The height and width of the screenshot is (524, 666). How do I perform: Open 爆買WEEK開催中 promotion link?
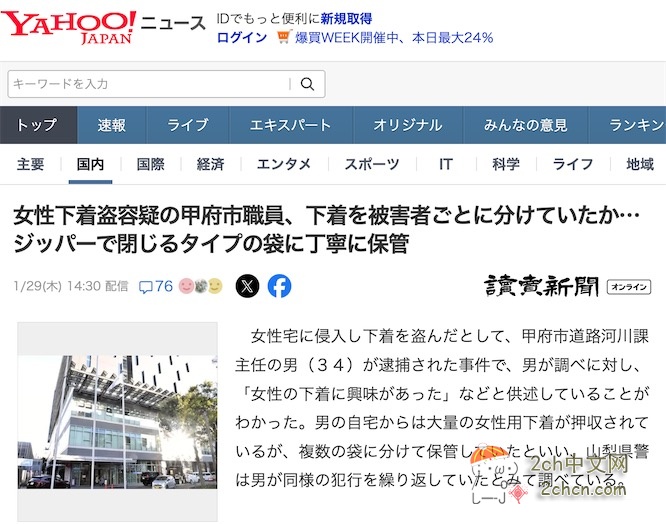tap(394, 37)
